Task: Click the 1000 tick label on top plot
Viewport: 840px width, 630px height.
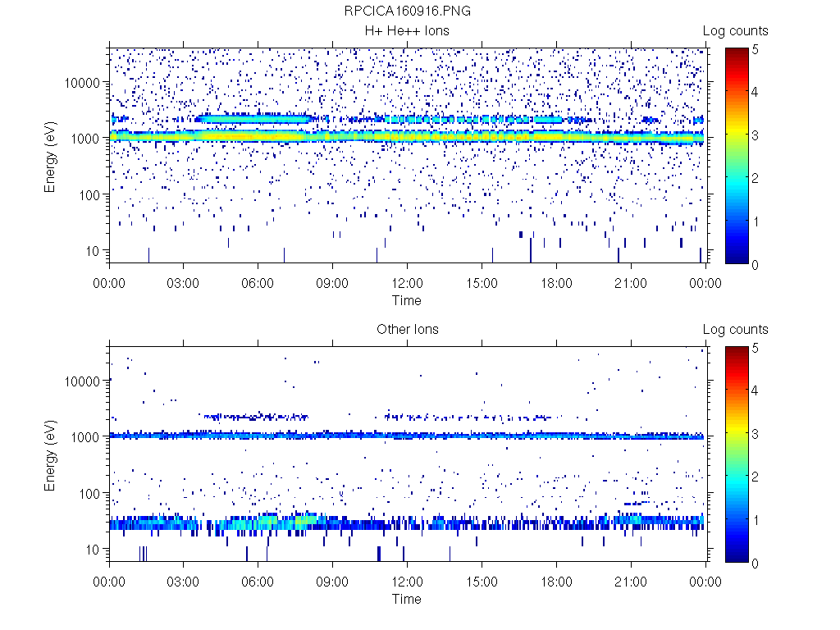Action: point(85,139)
